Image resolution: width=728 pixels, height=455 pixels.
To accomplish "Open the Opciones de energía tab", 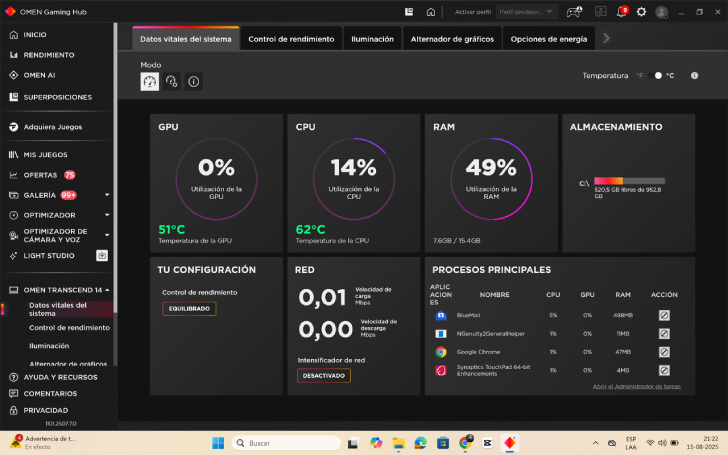I will tap(549, 39).
